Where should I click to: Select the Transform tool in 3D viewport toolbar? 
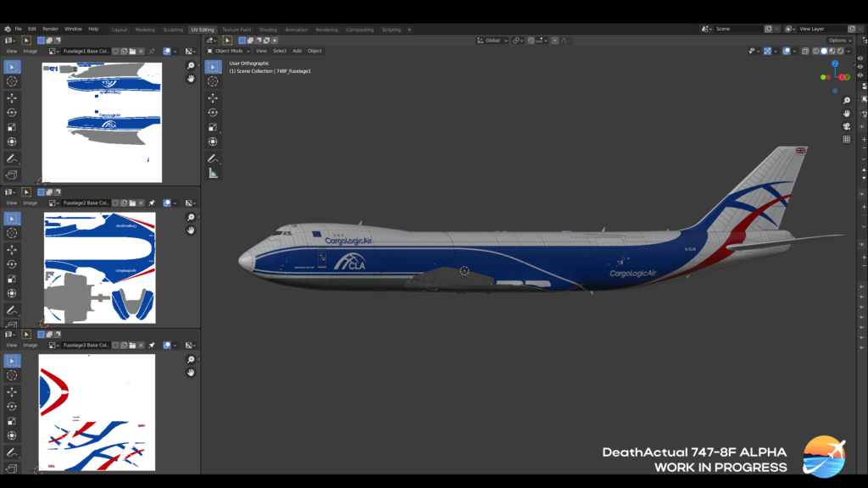(x=213, y=141)
